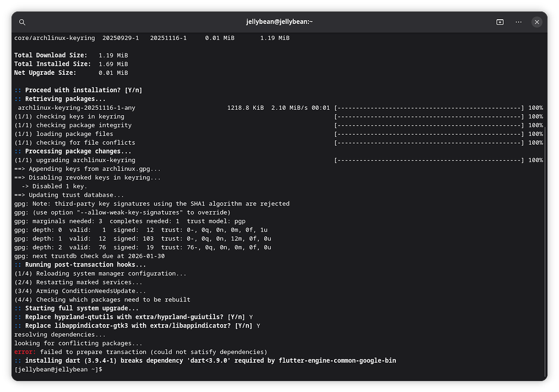Click 'gpg: marginals needed: 3' line
The image size is (559, 392).
pos(130,221)
